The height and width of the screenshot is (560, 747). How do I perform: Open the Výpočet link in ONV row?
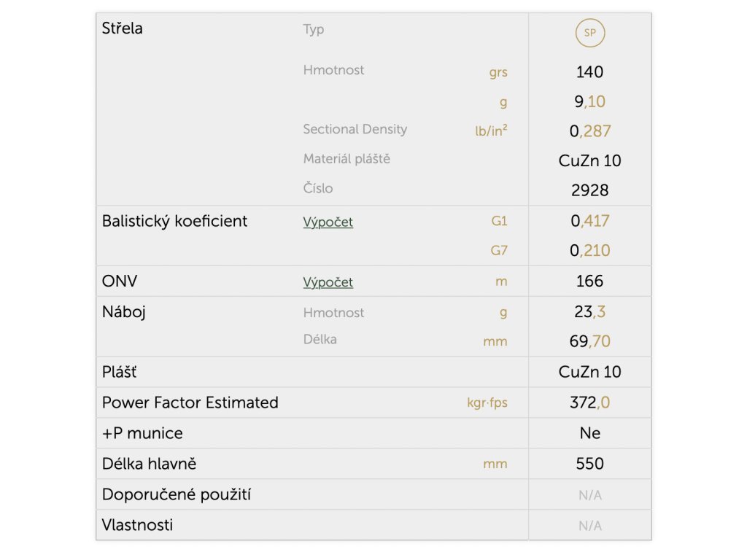click(328, 282)
